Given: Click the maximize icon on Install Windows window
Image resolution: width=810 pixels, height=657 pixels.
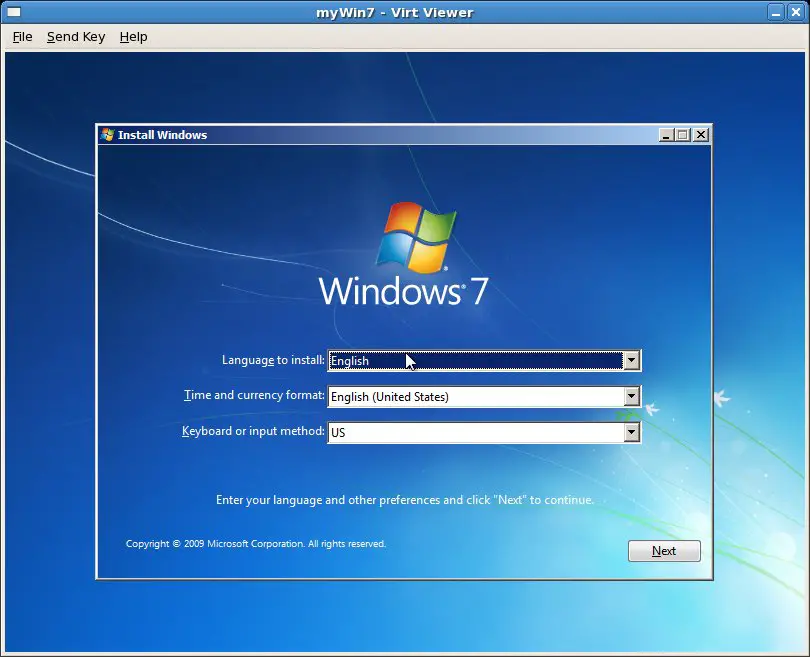Looking at the screenshot, I should click(x=683, y=134).
